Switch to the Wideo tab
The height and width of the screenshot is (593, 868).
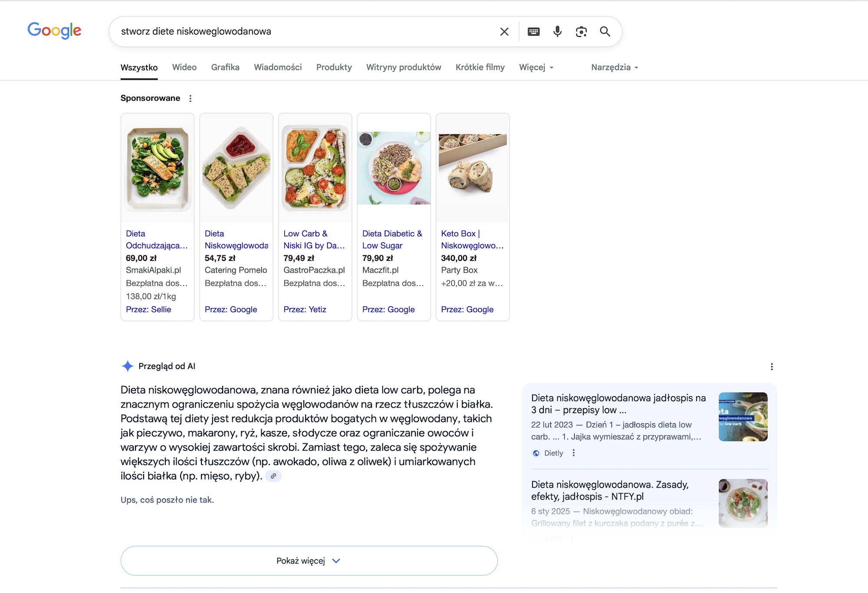pyautogui.click(x=184, y=67)
